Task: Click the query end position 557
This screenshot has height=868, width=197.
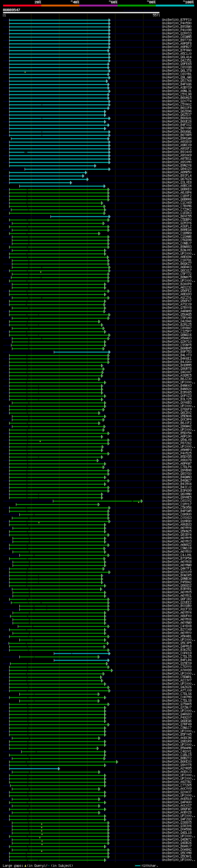Action: (155, 15)
